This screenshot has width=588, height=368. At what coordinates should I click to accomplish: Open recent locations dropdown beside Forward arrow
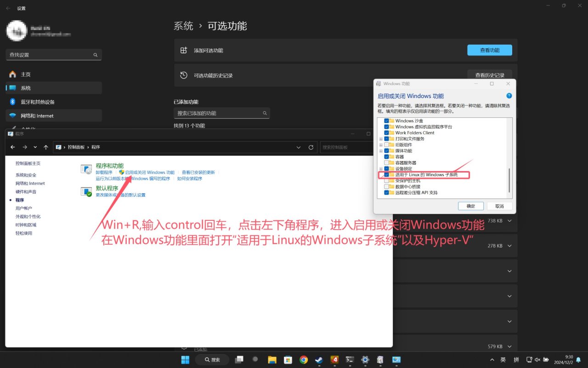pyautogui.click(x=35, y=147)
